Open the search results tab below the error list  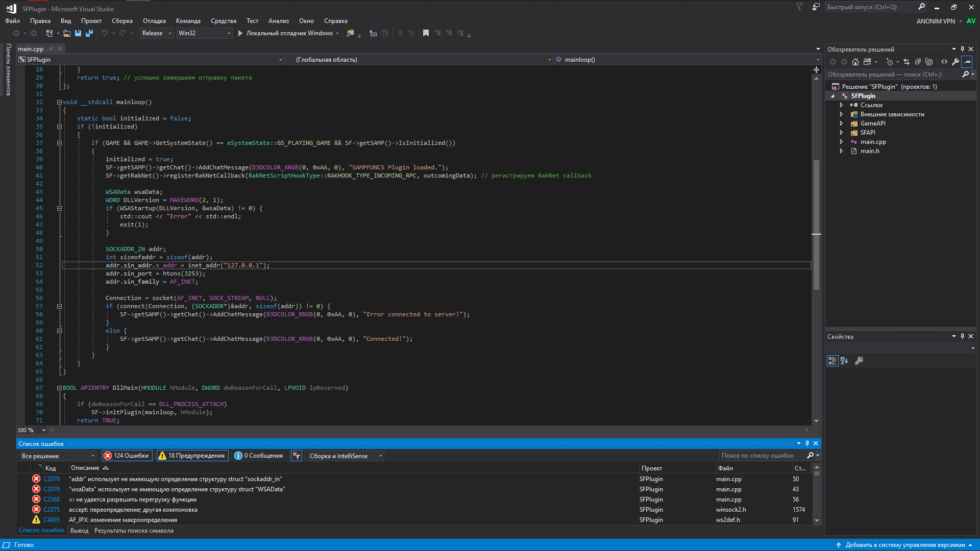134,531
